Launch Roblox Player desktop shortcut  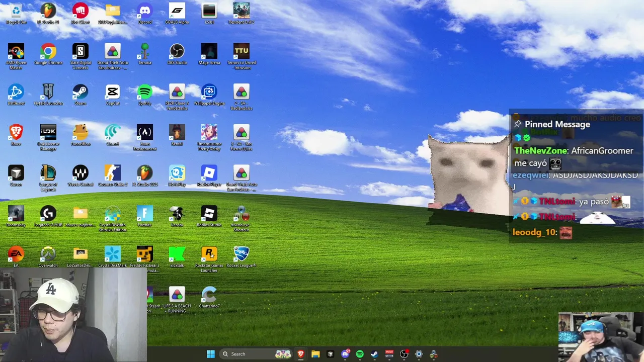pyautogui.click(x=209, y=176)
